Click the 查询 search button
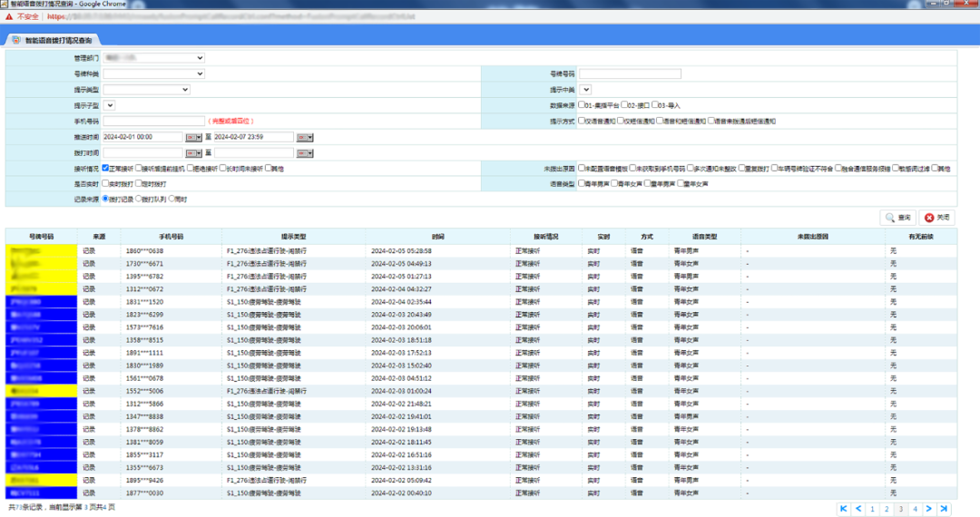This screenshot has height=517, width=980. (897, 218)
